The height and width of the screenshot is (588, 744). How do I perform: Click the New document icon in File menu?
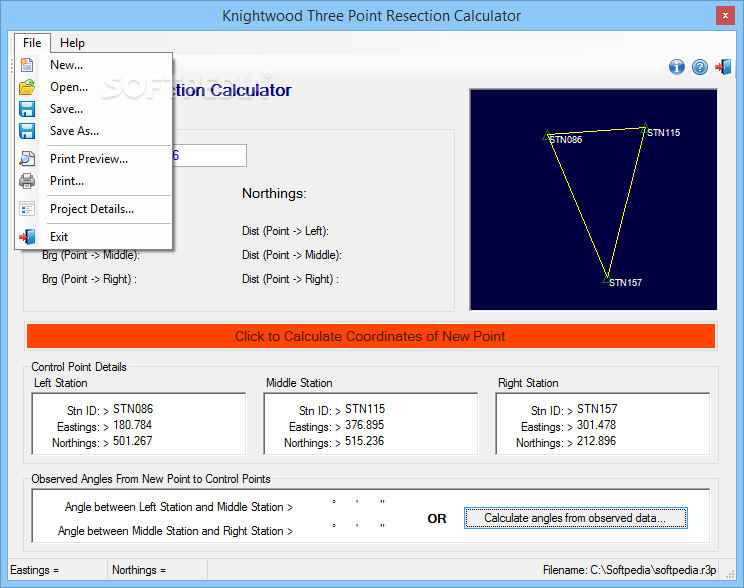(x=27, y=65)
